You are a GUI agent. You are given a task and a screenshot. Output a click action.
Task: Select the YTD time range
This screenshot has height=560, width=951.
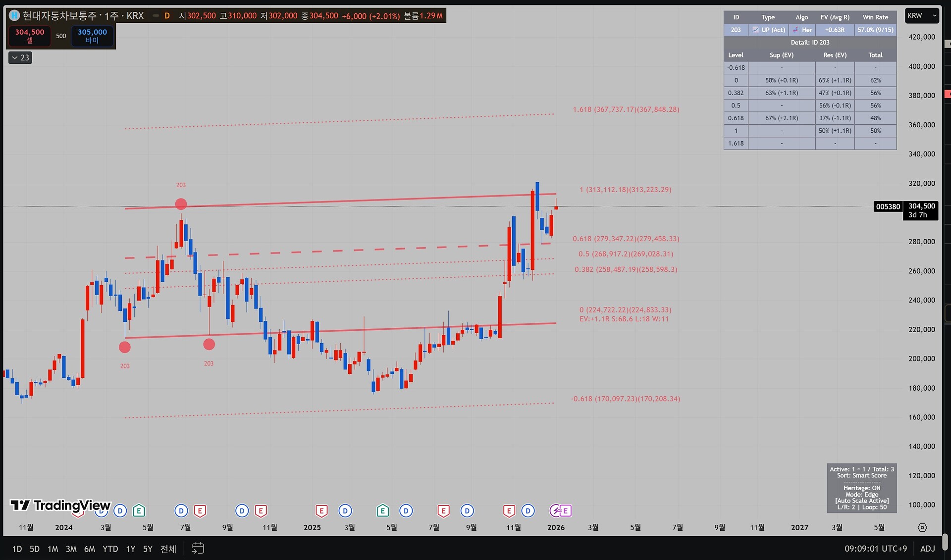[110, 549]
